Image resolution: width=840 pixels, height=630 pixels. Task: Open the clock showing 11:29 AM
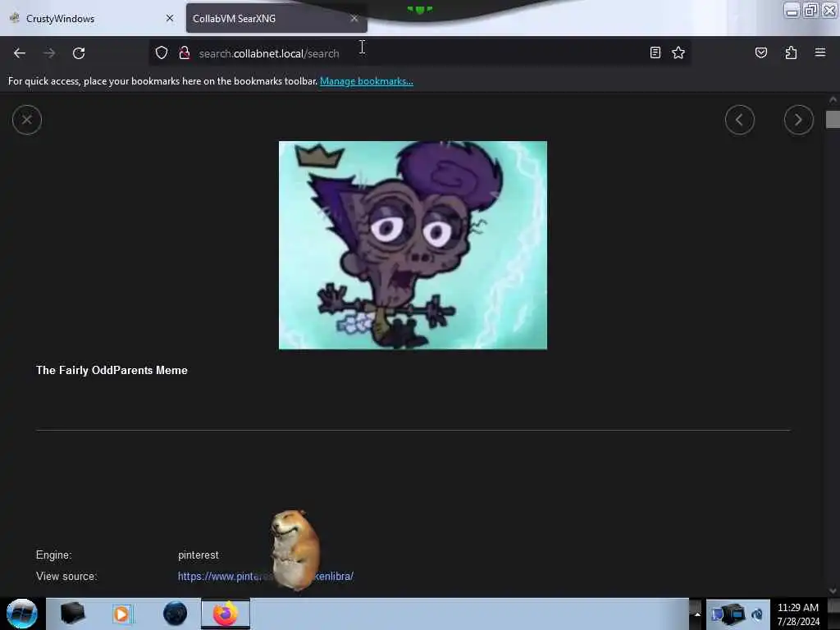(797, 614)
